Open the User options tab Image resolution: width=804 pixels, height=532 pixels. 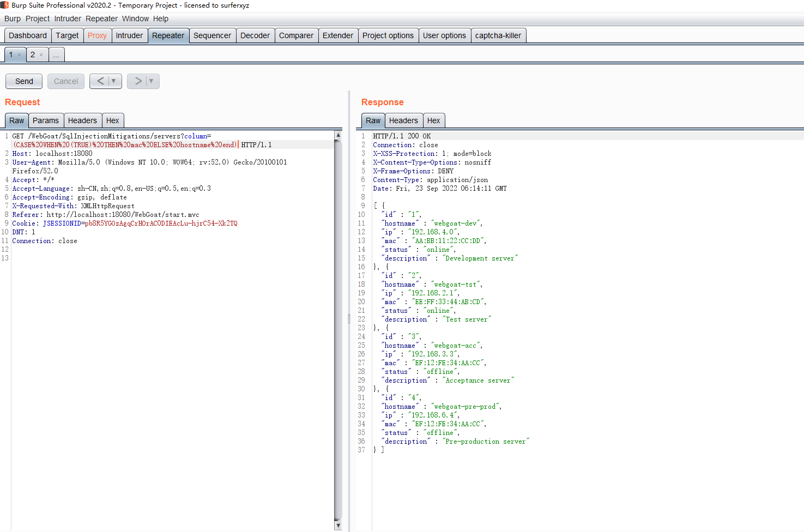coord(444,35)
